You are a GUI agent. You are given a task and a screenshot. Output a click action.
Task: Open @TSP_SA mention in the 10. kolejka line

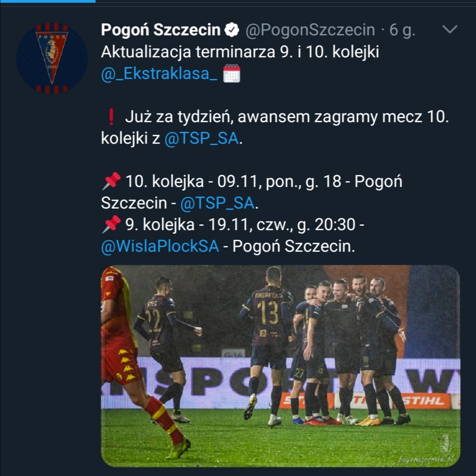coord(217,203)
